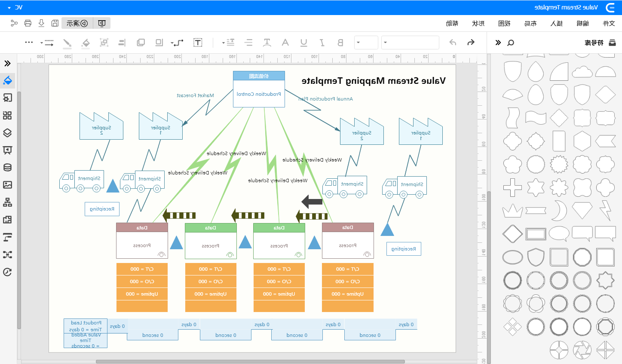The width and height of the screenshot is (622, 364).
Task: Click the share icon in the top bar
Action: [14, 23]
